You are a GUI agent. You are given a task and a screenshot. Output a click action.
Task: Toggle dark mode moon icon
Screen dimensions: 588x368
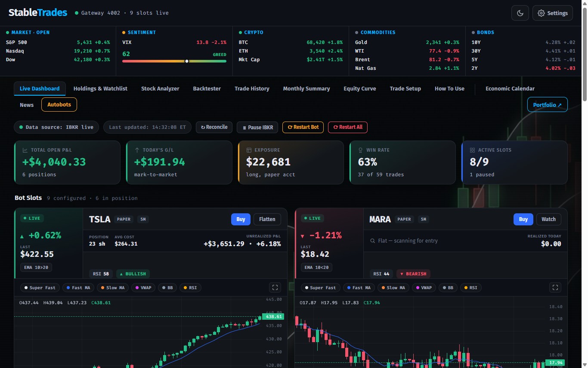pyautogui.click(x=520, y=13)
